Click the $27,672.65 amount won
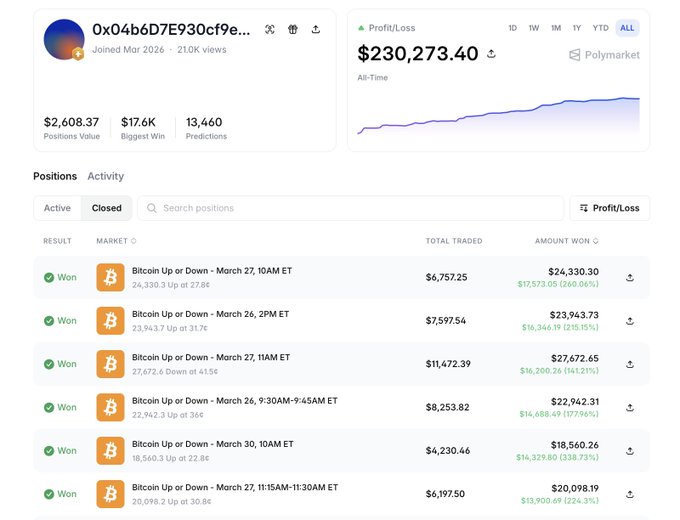 click(575, 359)
